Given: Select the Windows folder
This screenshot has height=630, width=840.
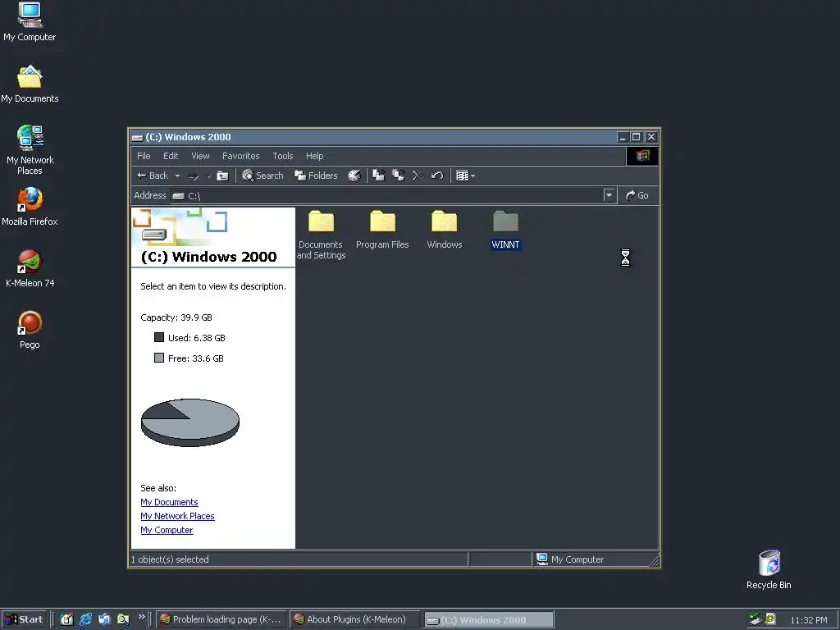Looking at the screenshot, I should tap(445, 230).
